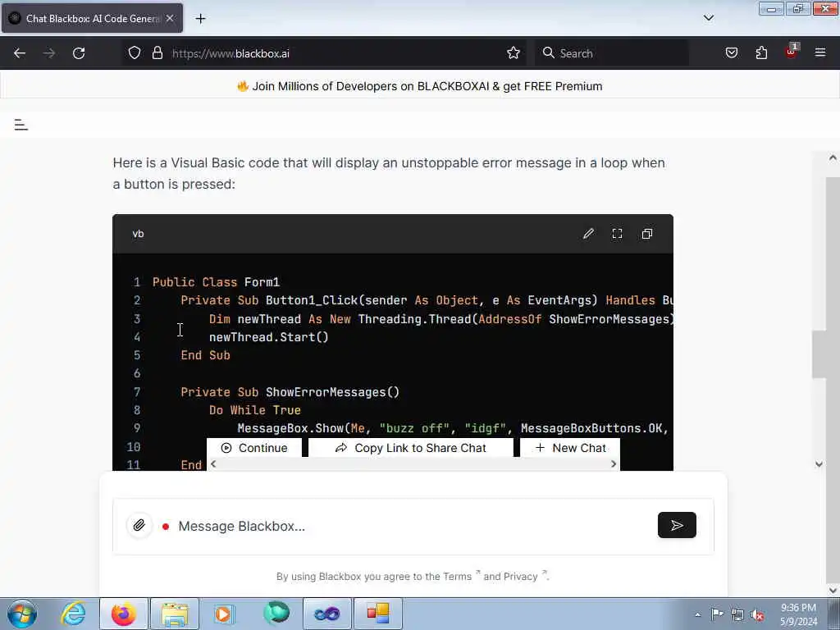Click the Continue button
This screenshot has height=630, width=840.
click(x=254, y=448)
